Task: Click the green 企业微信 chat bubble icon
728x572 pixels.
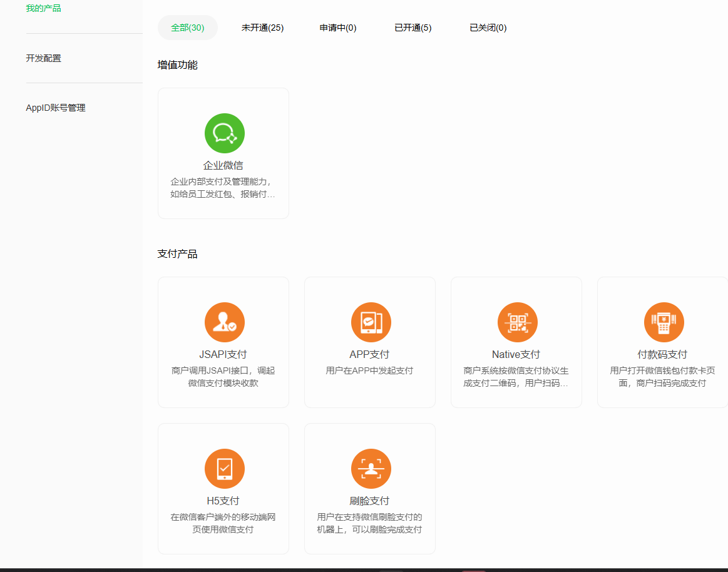Action: tap(224, 133)
